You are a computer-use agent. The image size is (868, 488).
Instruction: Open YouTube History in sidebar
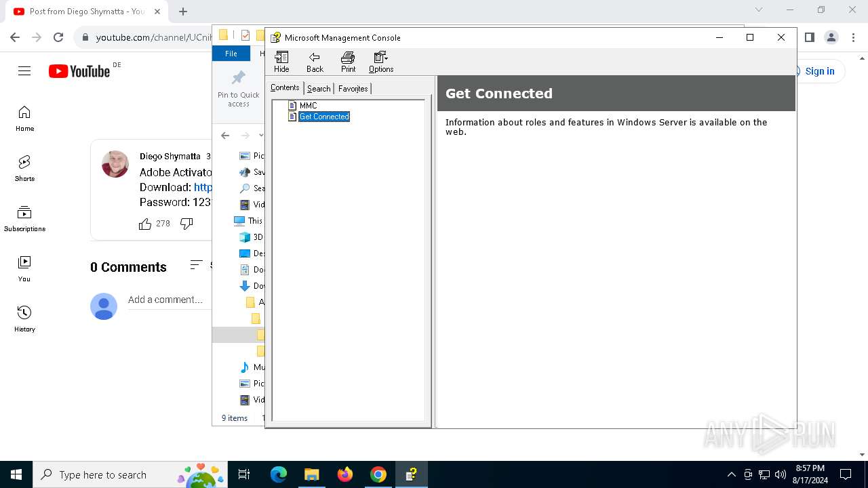[24, 319]
